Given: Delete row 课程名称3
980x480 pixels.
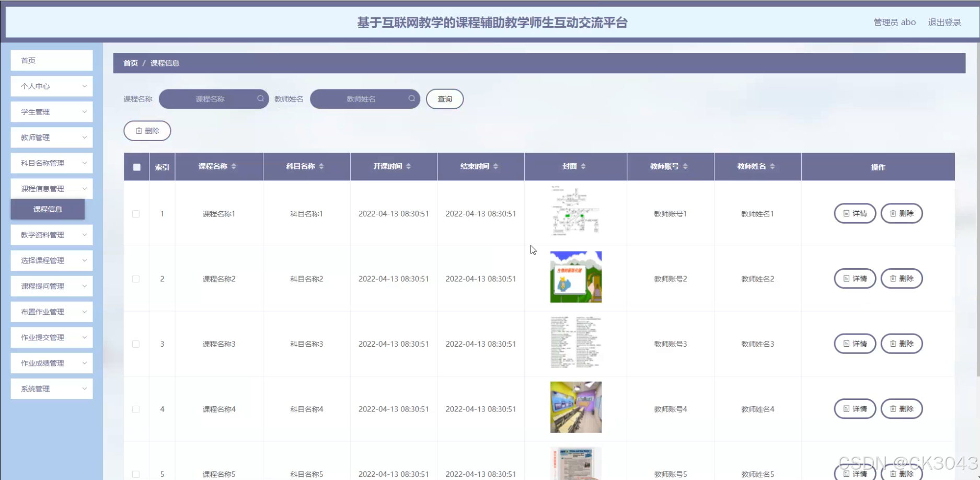Looking at the screenshot, I should 902,344.
